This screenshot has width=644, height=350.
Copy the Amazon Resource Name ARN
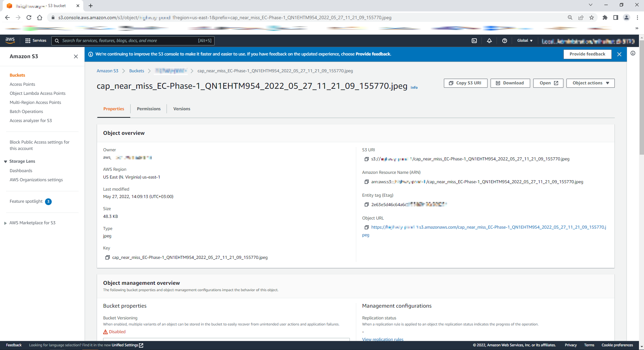367,182
